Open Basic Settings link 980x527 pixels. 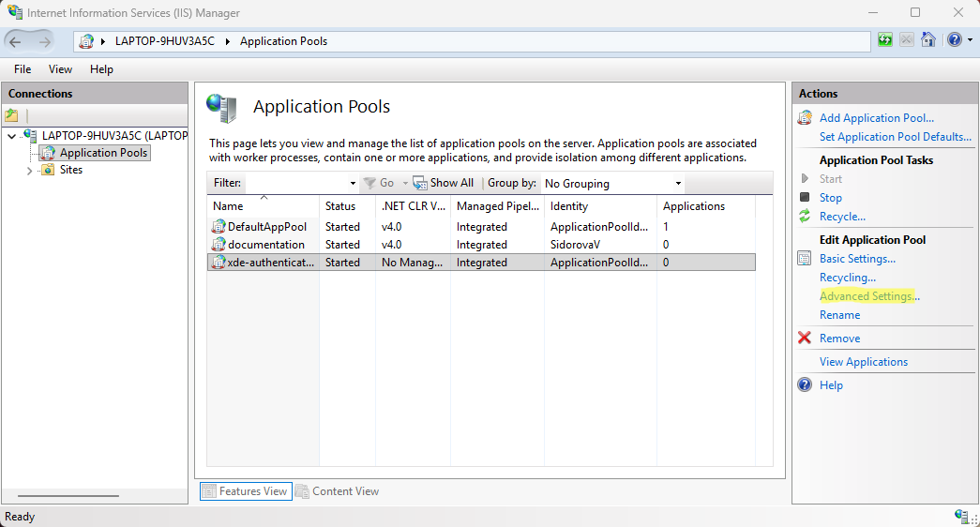[x=857, y=259]
